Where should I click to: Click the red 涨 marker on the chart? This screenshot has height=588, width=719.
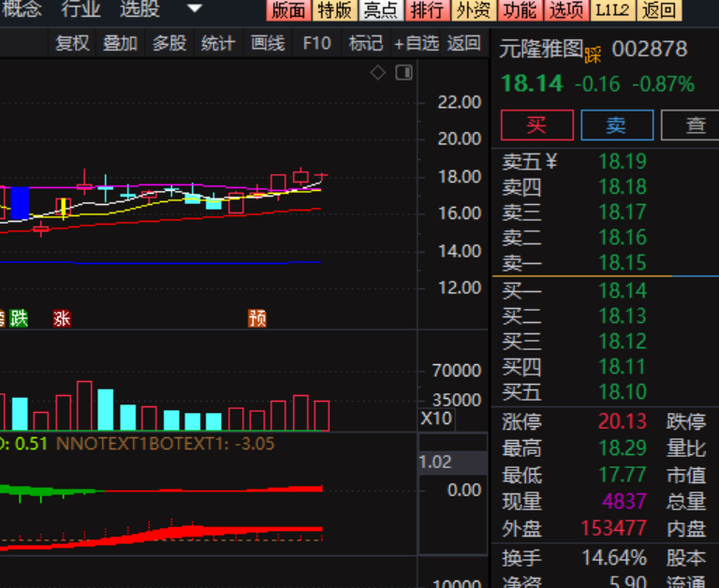pos(62,318)
